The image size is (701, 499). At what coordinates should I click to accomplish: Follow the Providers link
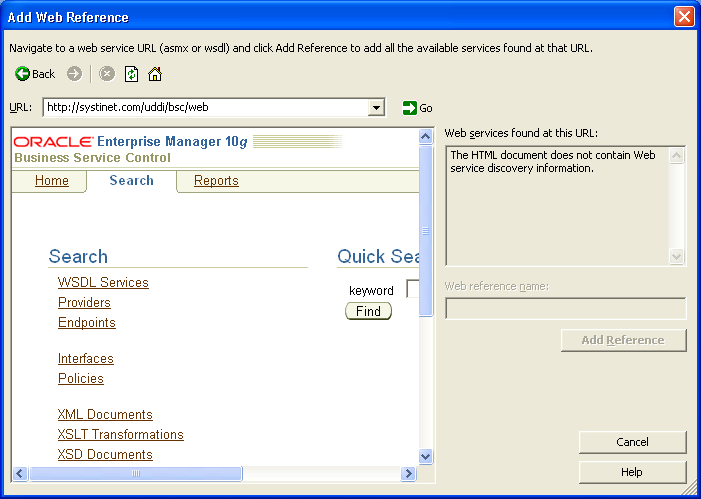click(84, 303)
